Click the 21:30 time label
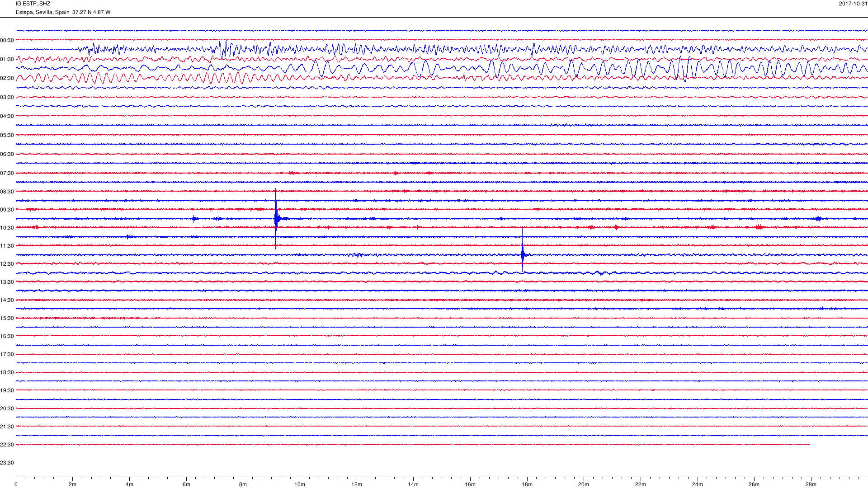 click(7, 427)
